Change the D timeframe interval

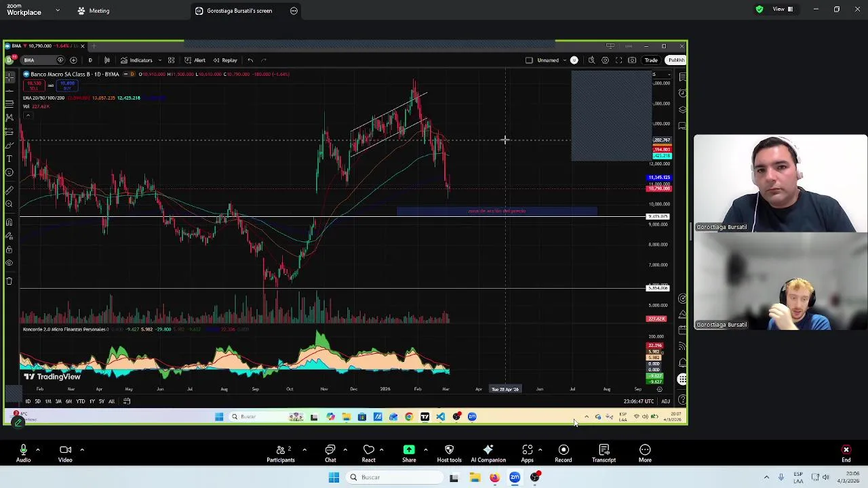click(90, 60)
